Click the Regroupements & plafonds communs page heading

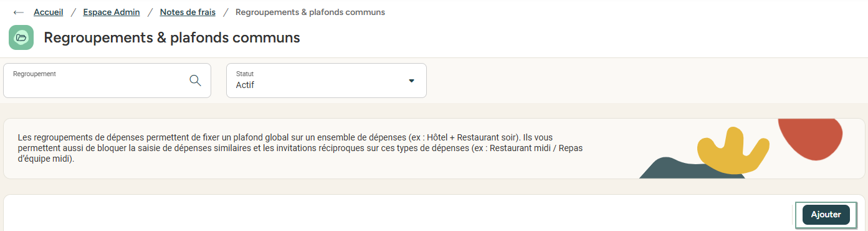(x=172, y=37)
